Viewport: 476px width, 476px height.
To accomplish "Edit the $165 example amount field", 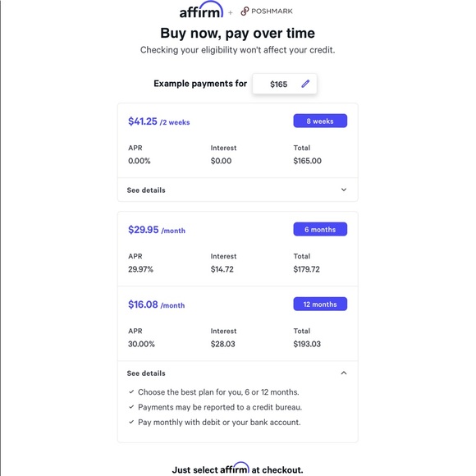I will tap(285, 84).
